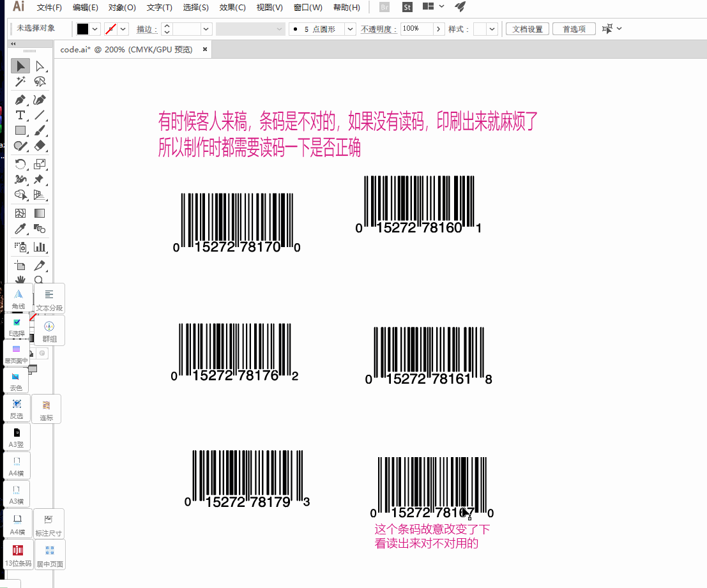Select the Direct Selection tool

(40, 66)
